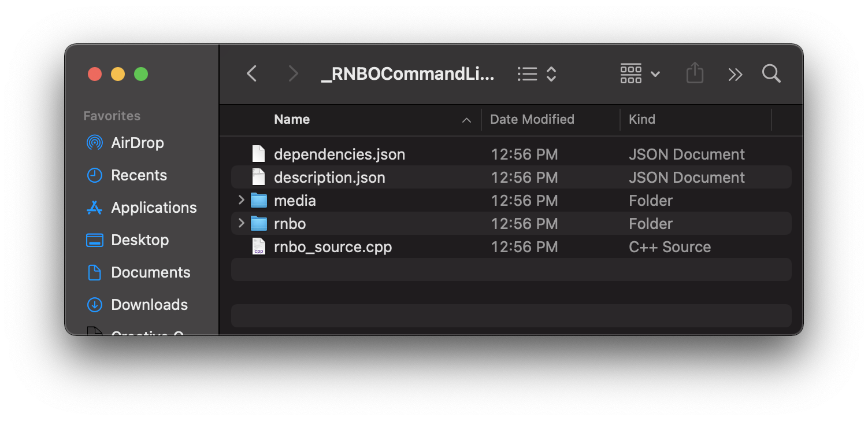Go back using the back arrow

tap(251, 73)
